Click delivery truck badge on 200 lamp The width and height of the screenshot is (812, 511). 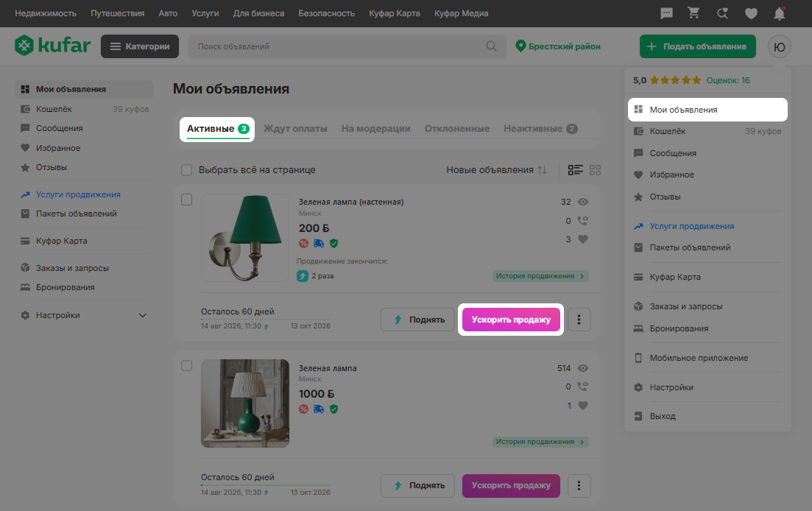(x=319, y=243)
